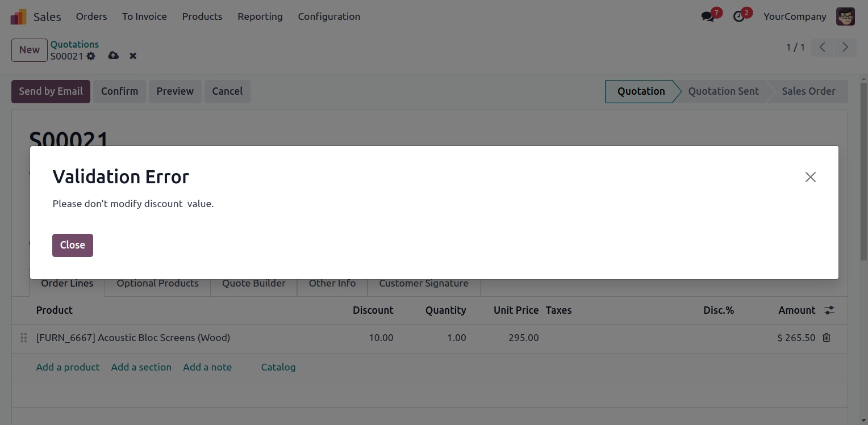868x425 pixels.
Task: Open the Catalog link
Action: pyautogui.click(x=278, y=367)
